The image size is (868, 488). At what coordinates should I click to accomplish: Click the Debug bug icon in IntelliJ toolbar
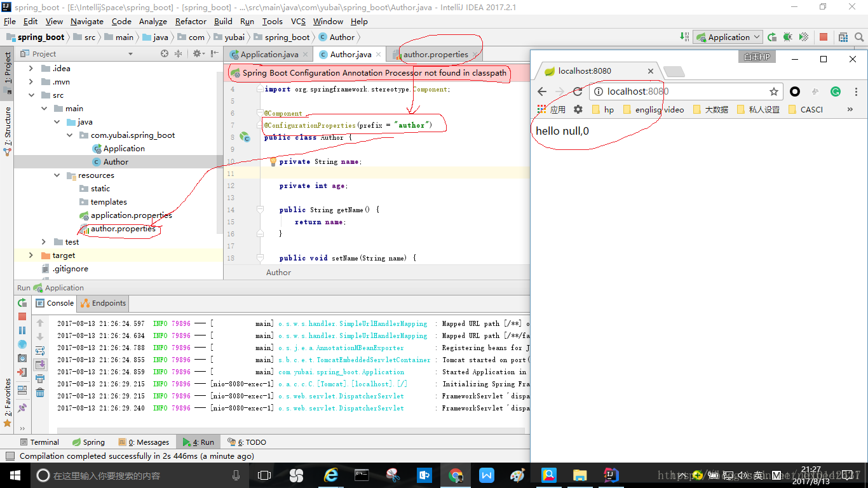click(x=788, y=37)
